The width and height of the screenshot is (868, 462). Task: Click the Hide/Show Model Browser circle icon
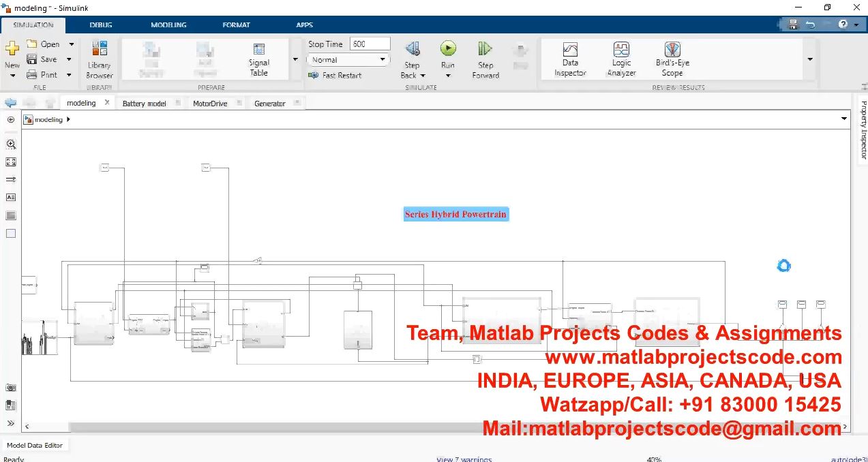(10, 120)
